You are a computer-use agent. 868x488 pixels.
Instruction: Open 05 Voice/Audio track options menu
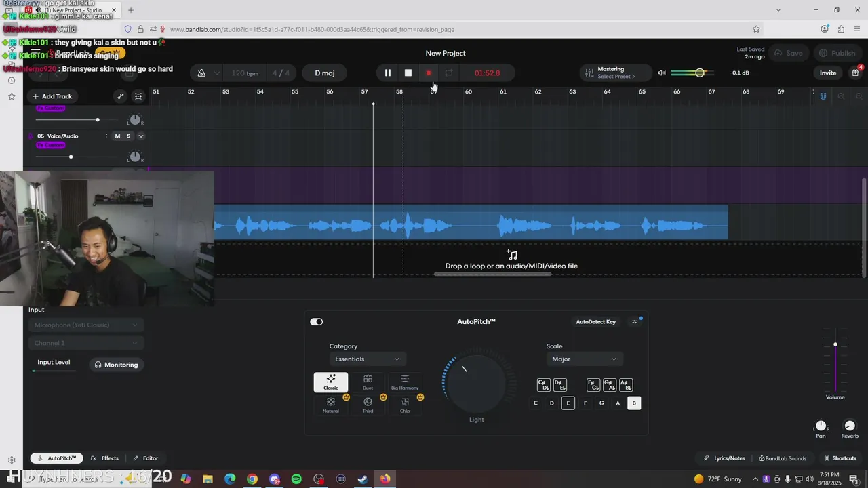pyautogui.click(x=106, y=136)
